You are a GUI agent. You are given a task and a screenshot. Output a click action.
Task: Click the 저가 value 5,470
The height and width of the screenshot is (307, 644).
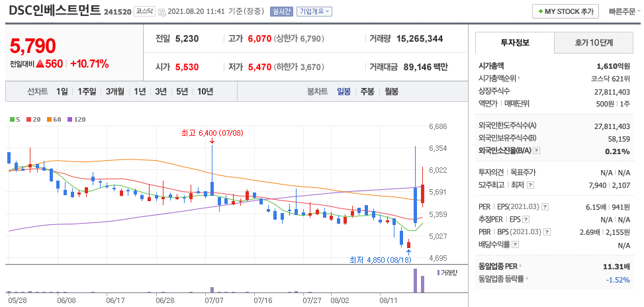click(x=259, y=67)
